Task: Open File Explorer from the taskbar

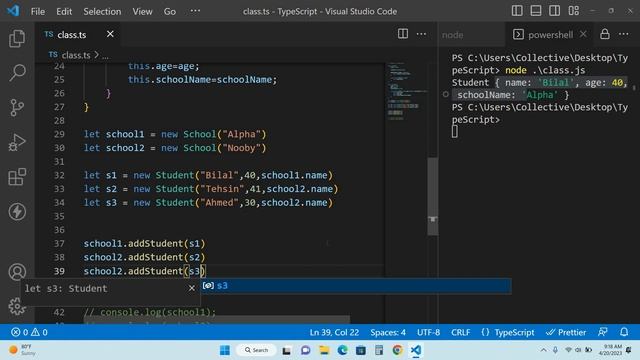Action: pos(324,350)
